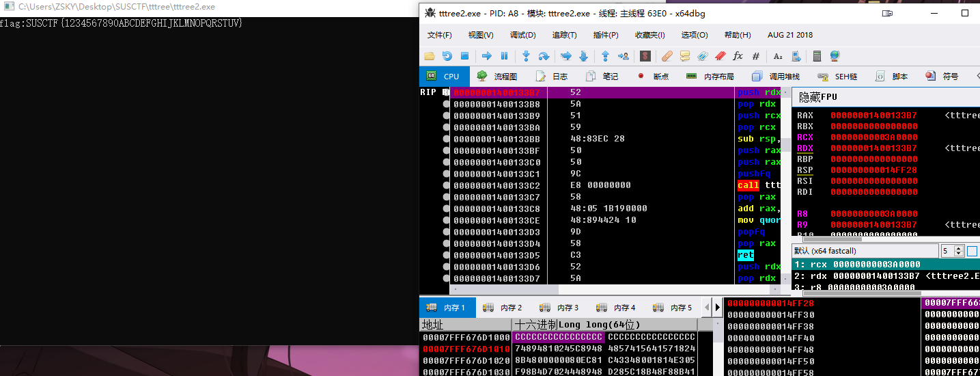980x376 pixels.
Task: Open the Scylla plugin icon
Action: 645,56
